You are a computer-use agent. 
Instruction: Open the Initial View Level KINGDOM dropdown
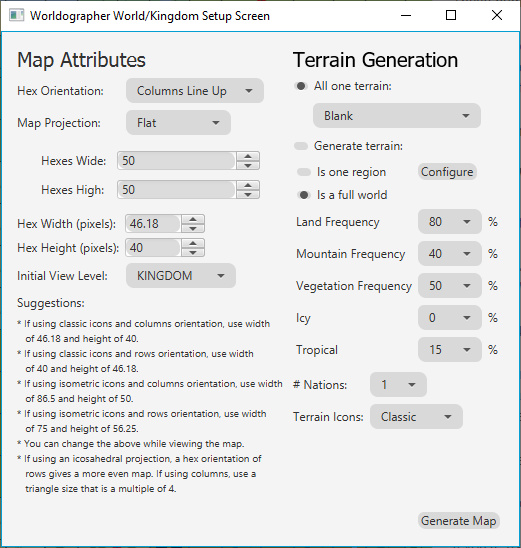coord(181,276)
